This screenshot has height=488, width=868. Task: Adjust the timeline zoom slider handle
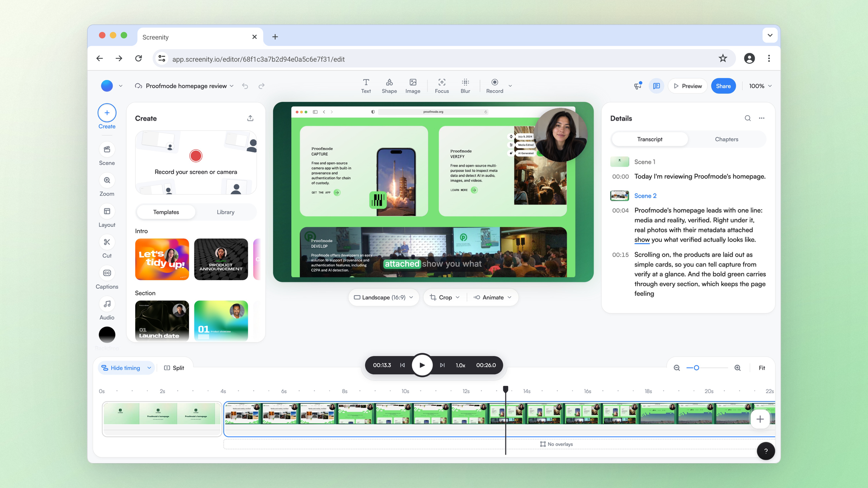pos(696,368)
